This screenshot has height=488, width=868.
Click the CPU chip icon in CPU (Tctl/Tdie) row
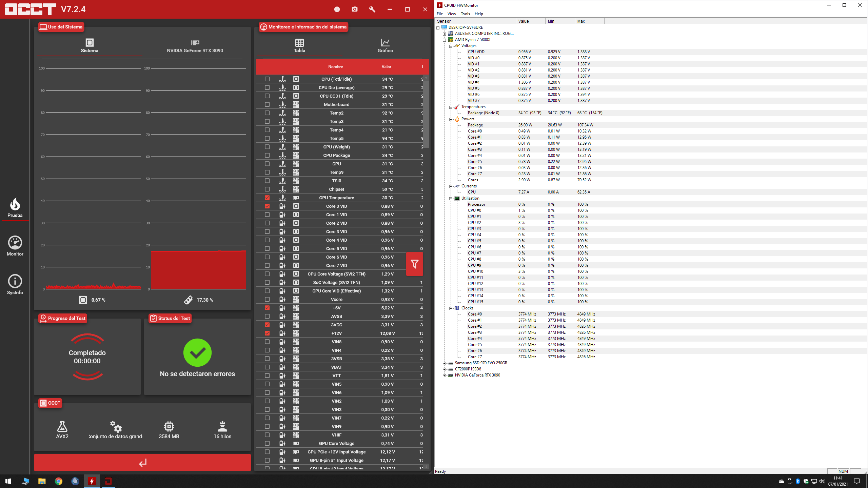pos(296,79)
